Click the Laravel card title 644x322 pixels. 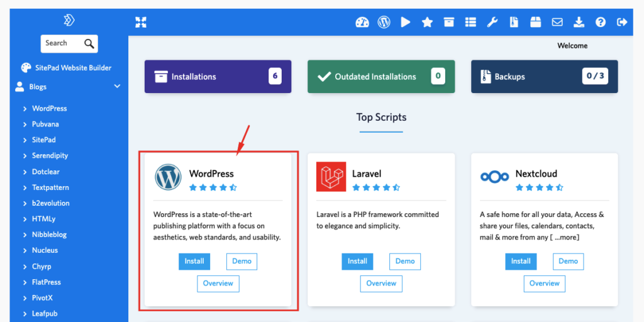(x=367, y=174)
